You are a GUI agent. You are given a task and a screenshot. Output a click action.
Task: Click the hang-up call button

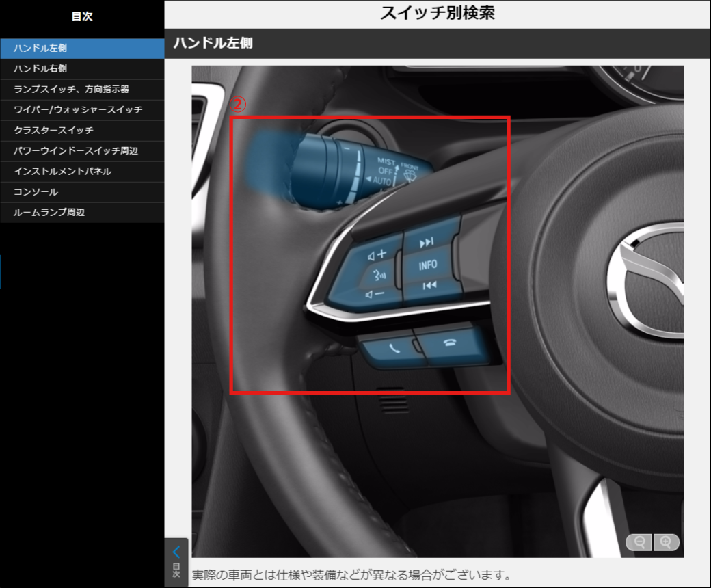[449, 344]
